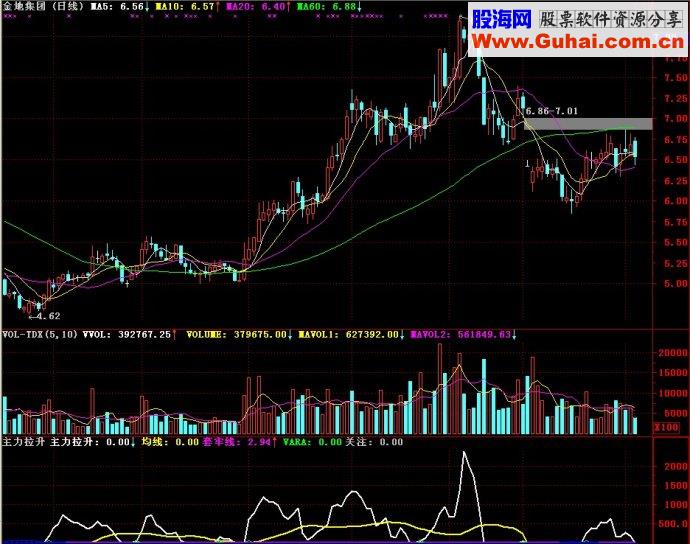Click the MAVOL2: 561849.63 value
The image size is (690, 544).
click(x=463, y=334)
